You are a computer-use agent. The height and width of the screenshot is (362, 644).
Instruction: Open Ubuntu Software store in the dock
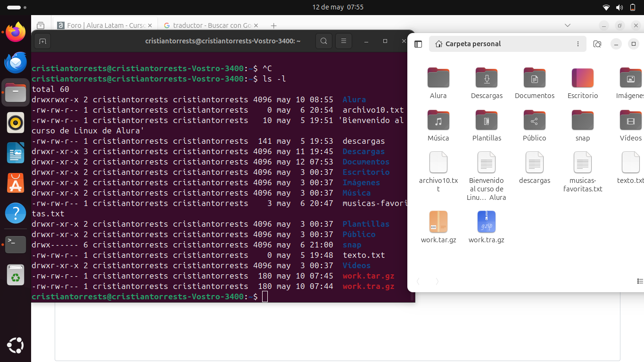16,183
